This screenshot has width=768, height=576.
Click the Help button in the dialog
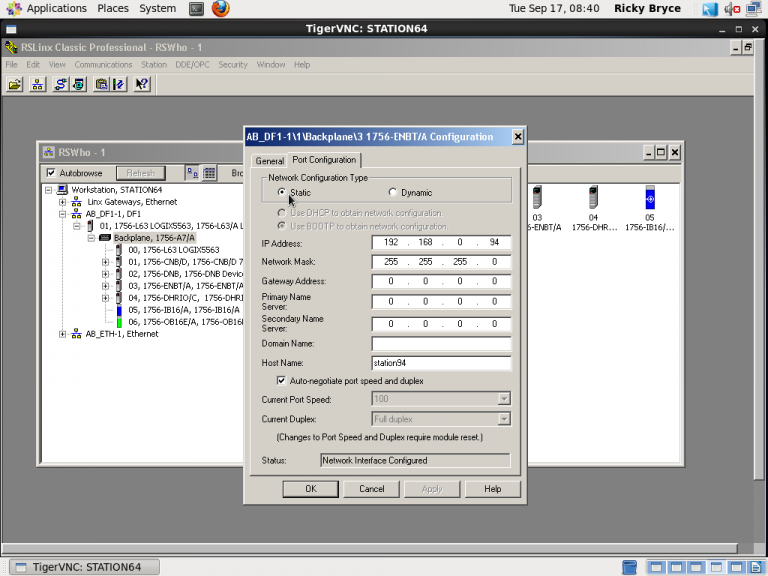(x=493, y=489)
